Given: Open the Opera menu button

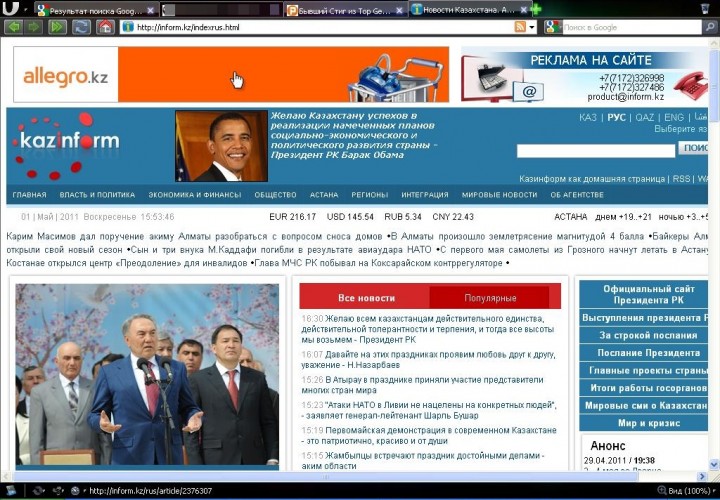Looking at the screenshot, I should (11, 9).
